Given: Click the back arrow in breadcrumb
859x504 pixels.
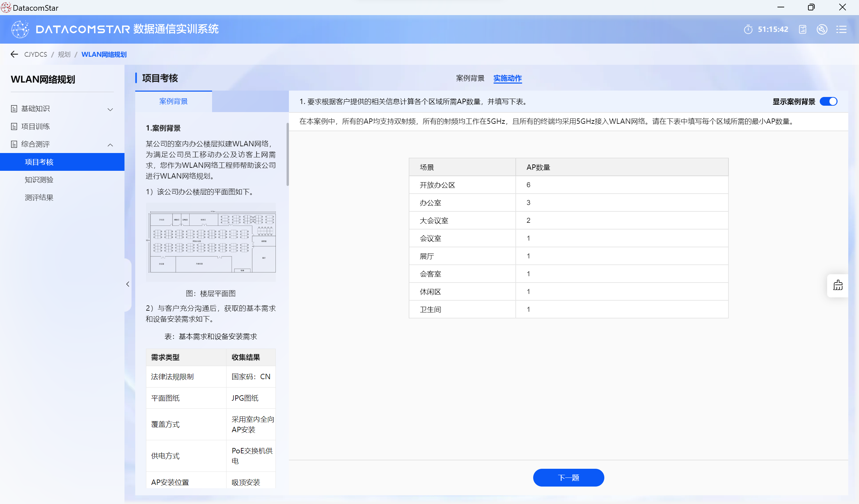Looking at the screenshot, I should [14, 54].
